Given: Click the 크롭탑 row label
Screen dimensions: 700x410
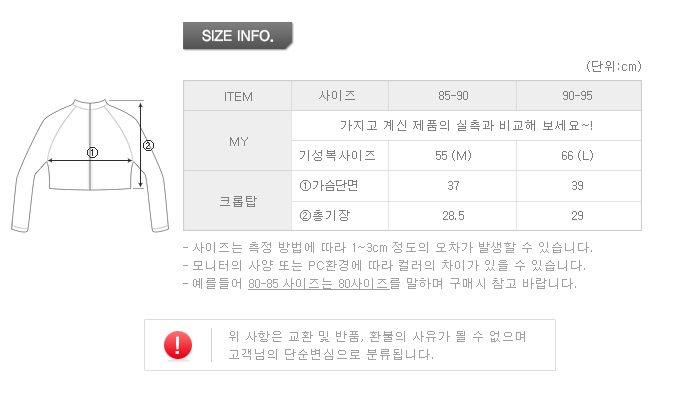Looking at the screenshot, I should point(237,201).
